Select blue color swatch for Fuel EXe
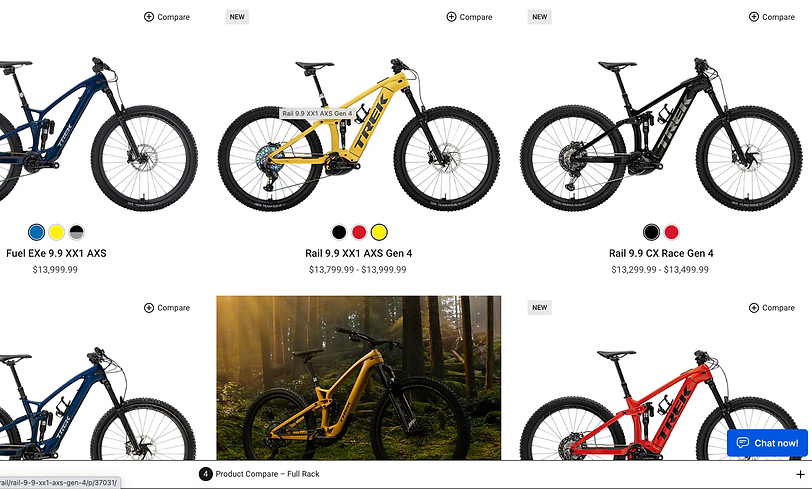 click(x=36, y=232)
